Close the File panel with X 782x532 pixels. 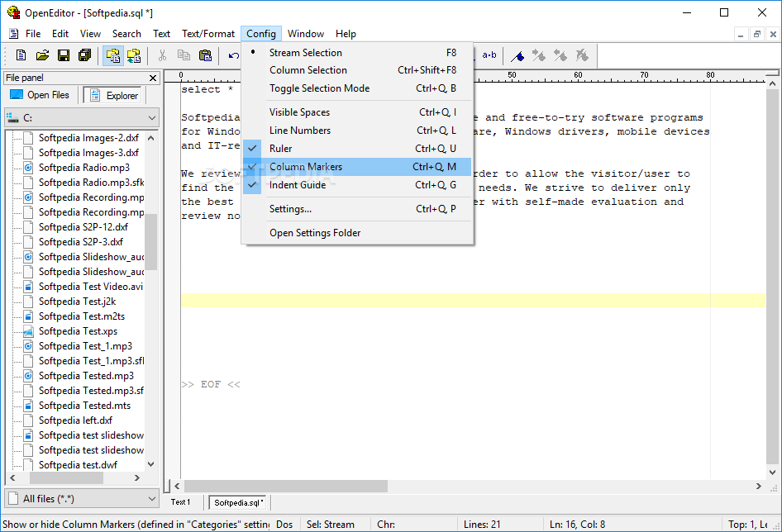pyautogui.click(x=153, y=78)
